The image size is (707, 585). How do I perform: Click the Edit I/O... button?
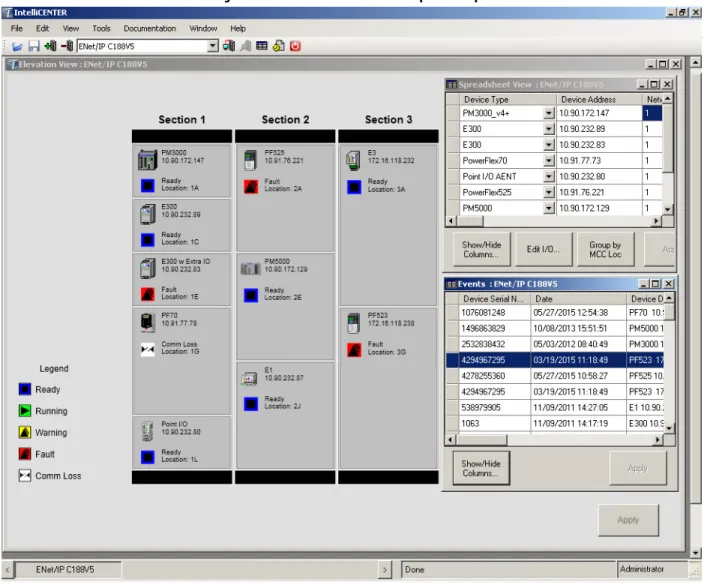[543, 249]
